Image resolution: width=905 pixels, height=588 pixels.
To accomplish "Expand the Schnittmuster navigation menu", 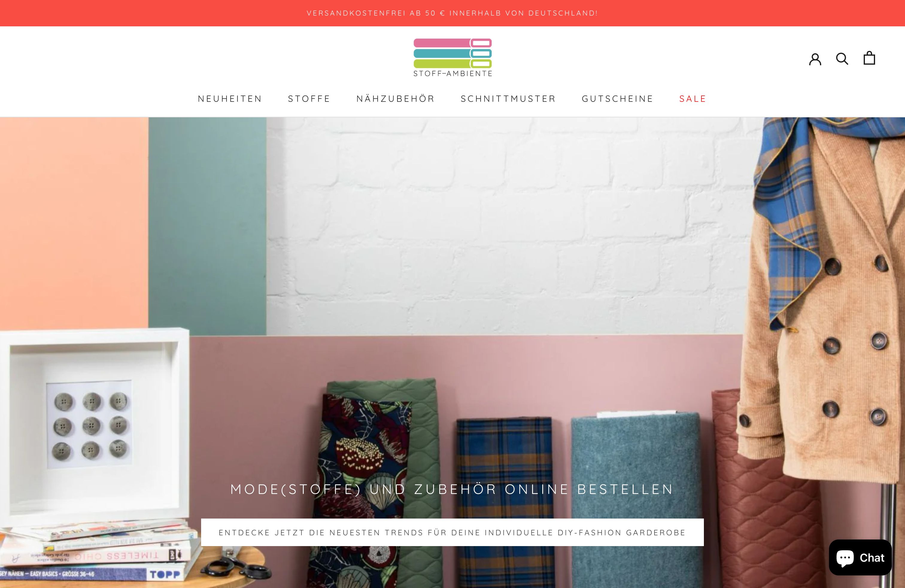I will [508, 99].
